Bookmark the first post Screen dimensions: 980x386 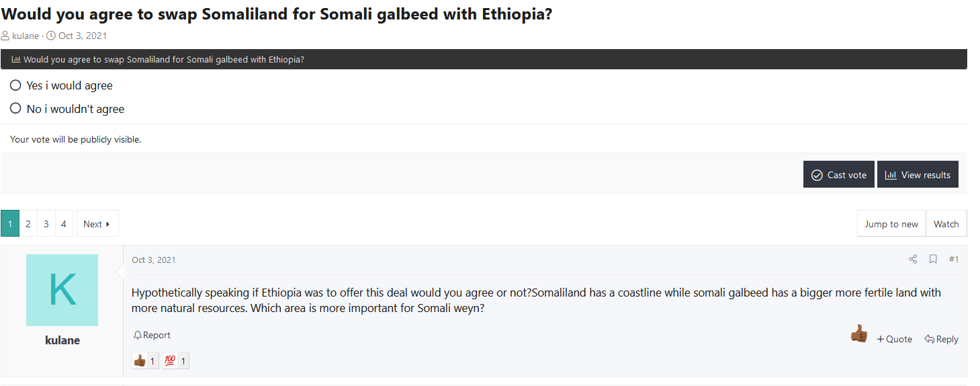click(x=933, y=260)
